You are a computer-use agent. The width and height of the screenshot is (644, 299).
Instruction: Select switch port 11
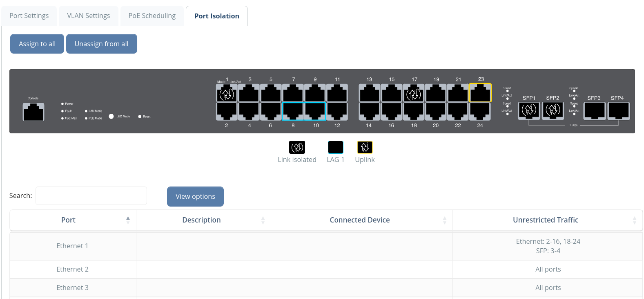(337, 93)
